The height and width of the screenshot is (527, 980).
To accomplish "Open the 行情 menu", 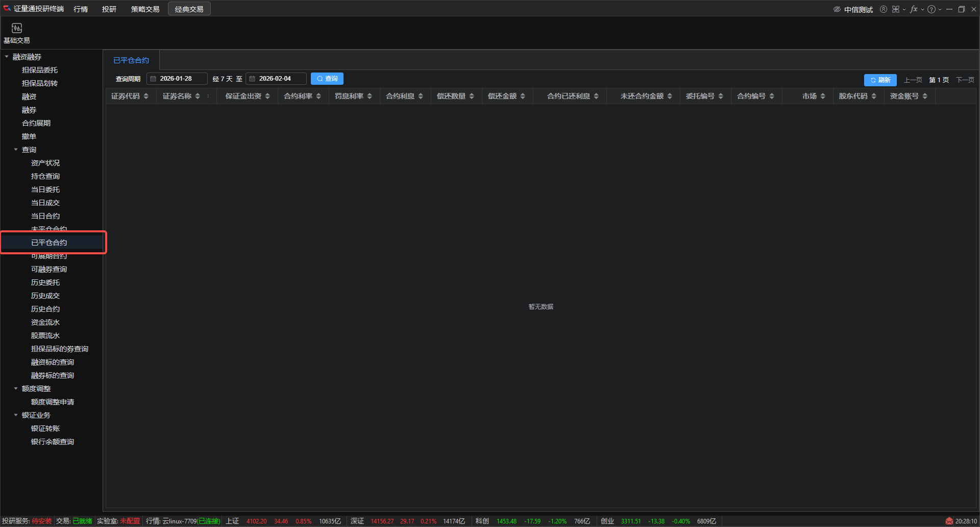I will pyautogui.click(x=81, y=9).
